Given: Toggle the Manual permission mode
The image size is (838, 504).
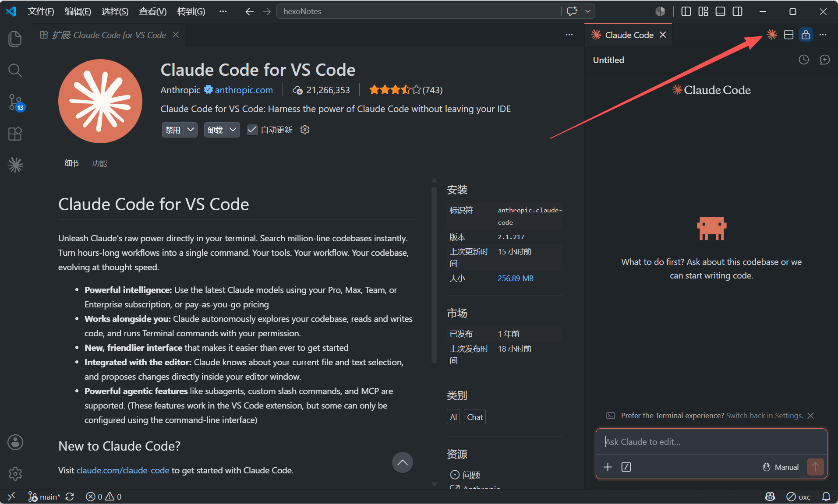Looking at the screenshot, I should 781,467.
